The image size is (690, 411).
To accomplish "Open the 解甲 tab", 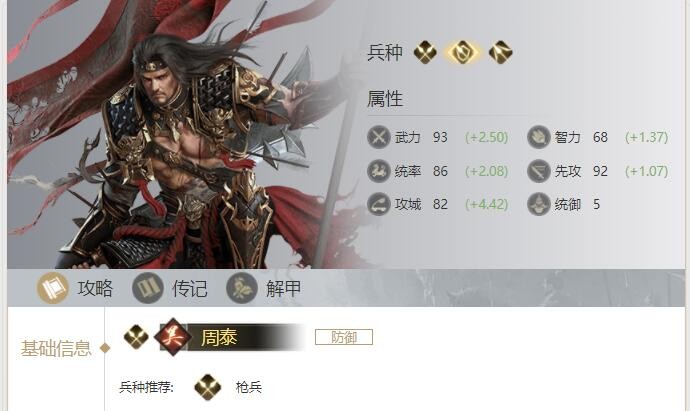I will tap(264, 288).
